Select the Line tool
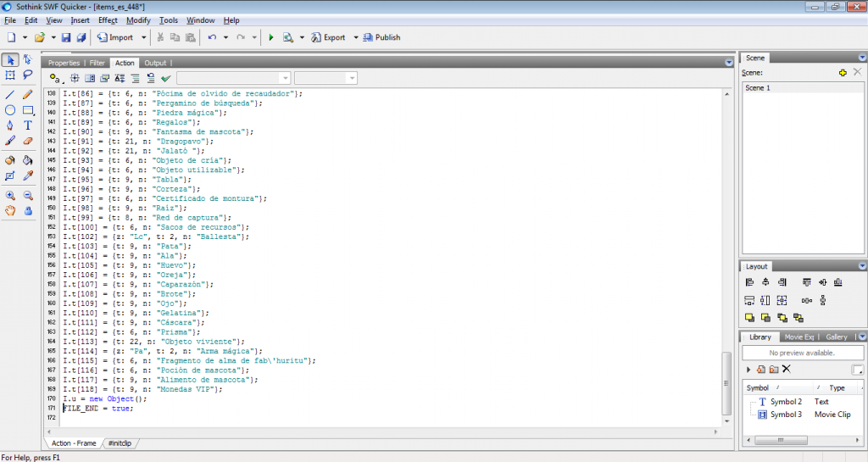The height and width of the screenshot is (462, 868). 10,95
